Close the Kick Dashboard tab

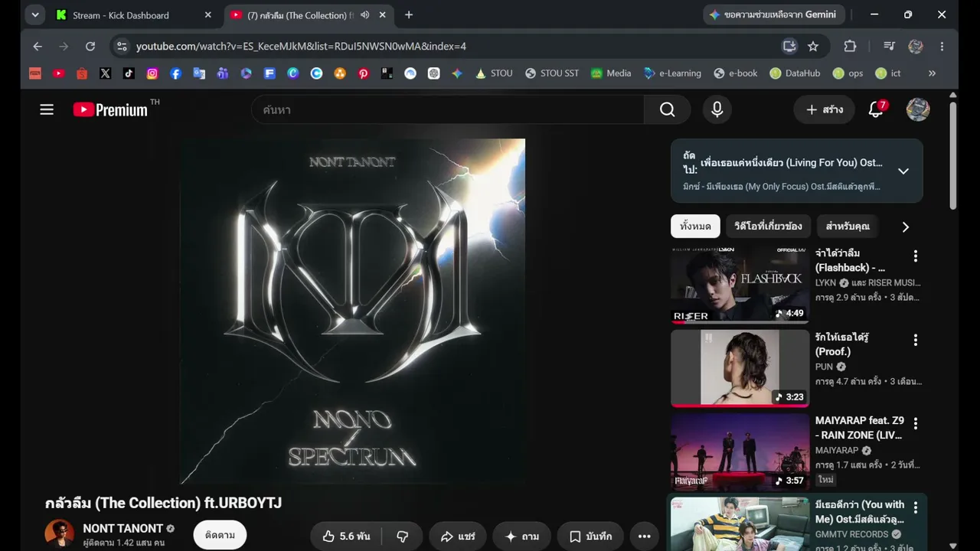point(207,15)
